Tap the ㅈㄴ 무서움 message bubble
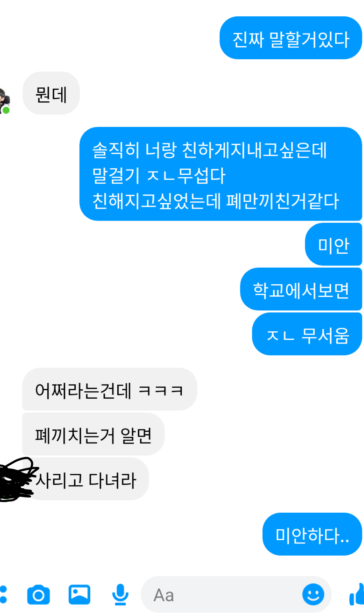Screen dimensions: 364x614 tap(307, 334)
